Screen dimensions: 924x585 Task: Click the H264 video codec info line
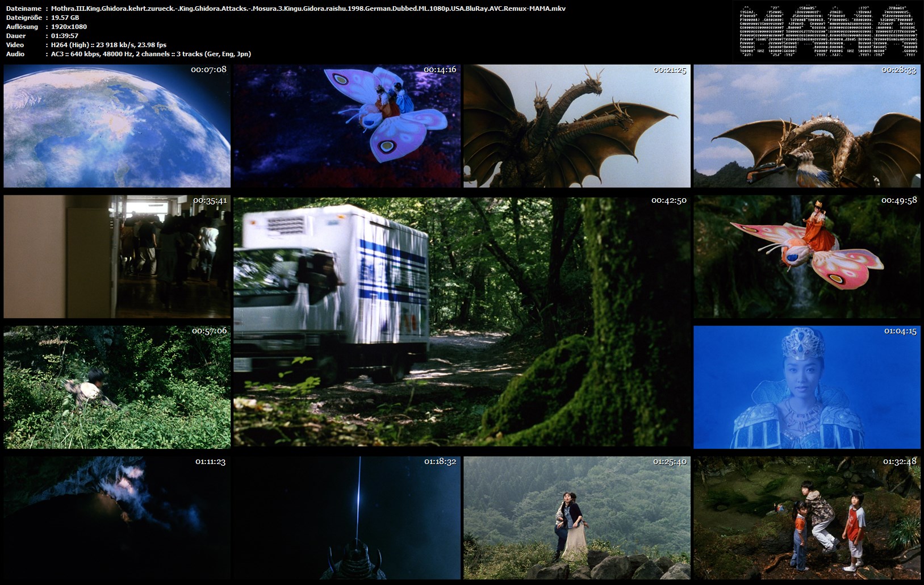[x=108, y=45]
